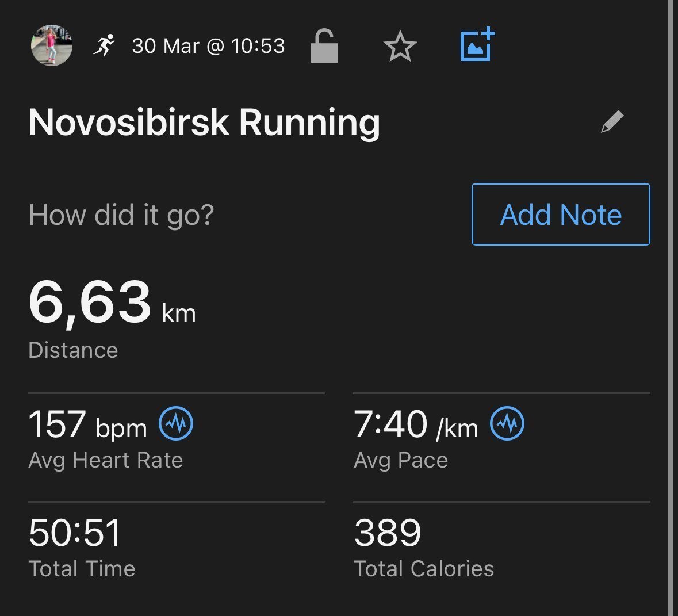The width and height of the screenshot is (678, 616).
Task: Tap the 6,63 km distance value
Action: tap(112, 303)
